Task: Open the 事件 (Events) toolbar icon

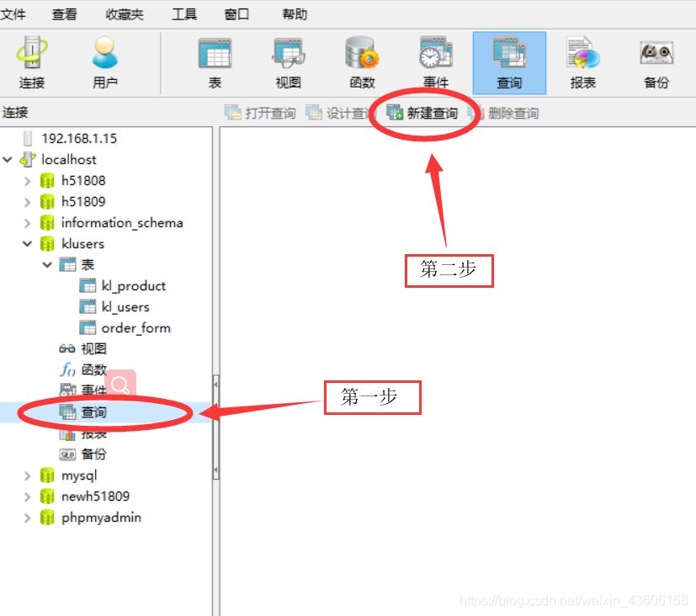Action: [435, 61]
